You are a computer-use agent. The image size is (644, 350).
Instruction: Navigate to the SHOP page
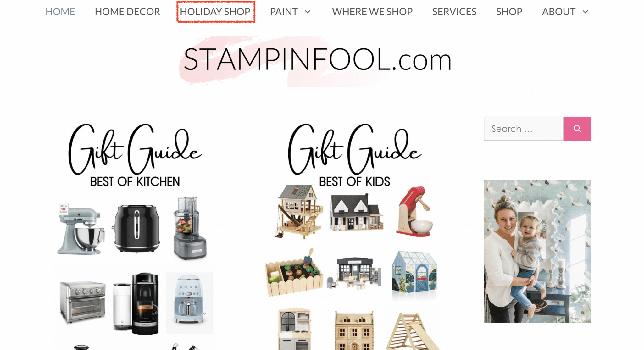pyautogui.click(x=509, y=12)
